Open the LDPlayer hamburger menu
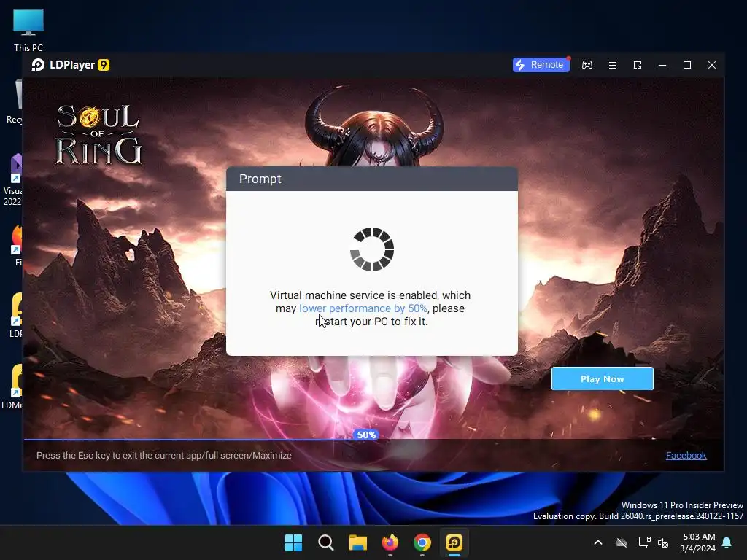Screen dimensions: 747x560 coord(613,65)
